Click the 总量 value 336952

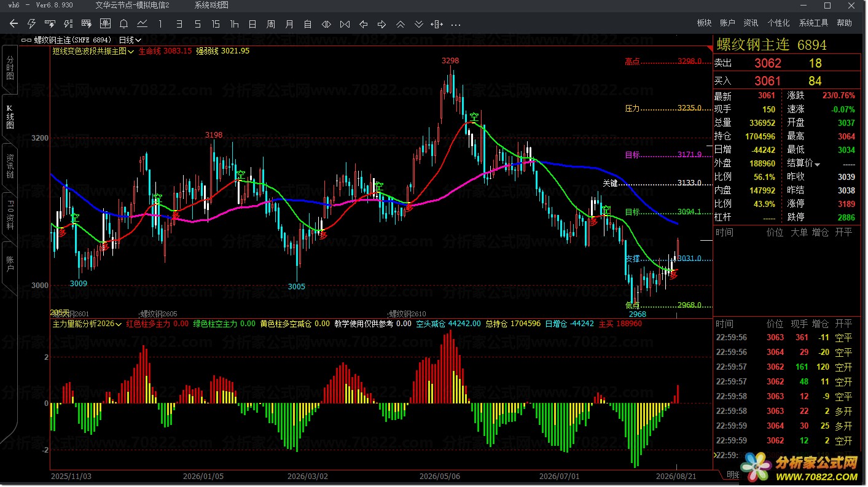(x=762, y=123)
